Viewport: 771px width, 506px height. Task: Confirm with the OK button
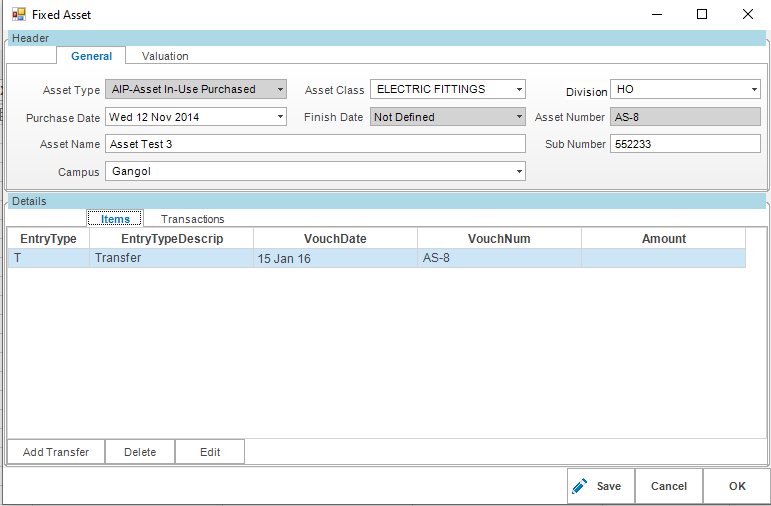tap(737, 486)
